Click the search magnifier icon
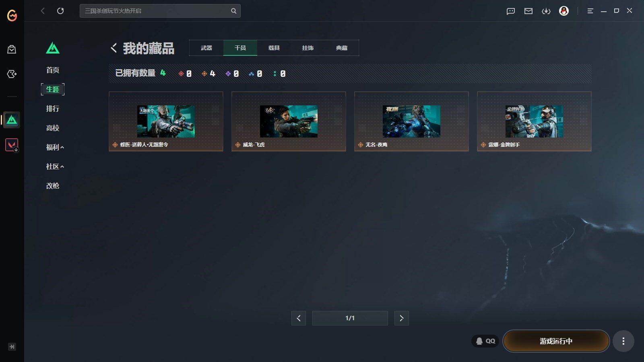This screenshot has height=362, width=644. [233, 11]
